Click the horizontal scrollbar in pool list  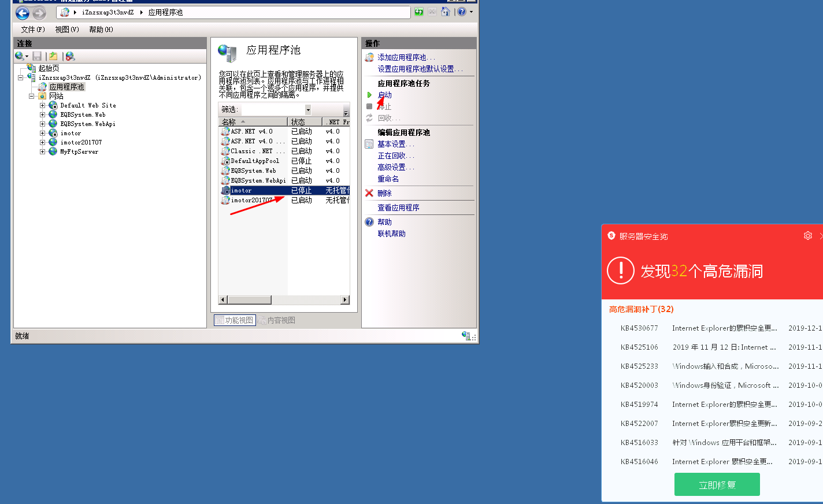point(249,299)
